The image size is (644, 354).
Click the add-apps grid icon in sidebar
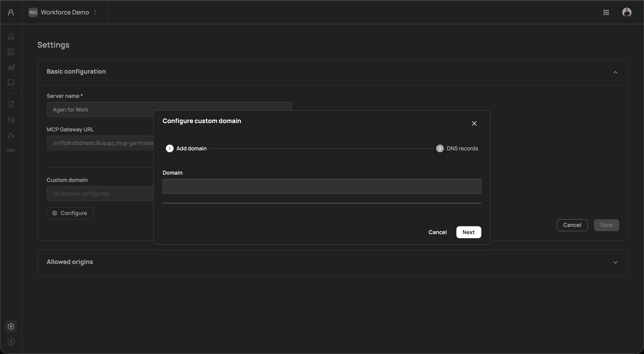(x=11, y=52)
